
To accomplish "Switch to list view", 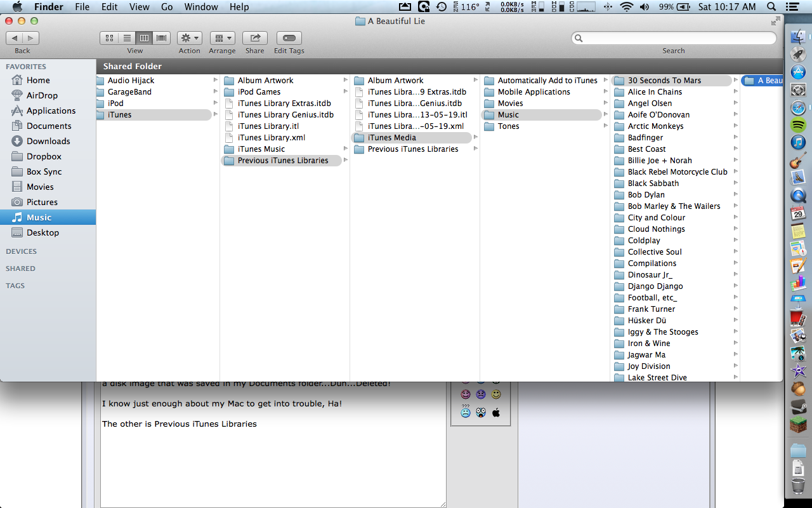I will point(126,37).
